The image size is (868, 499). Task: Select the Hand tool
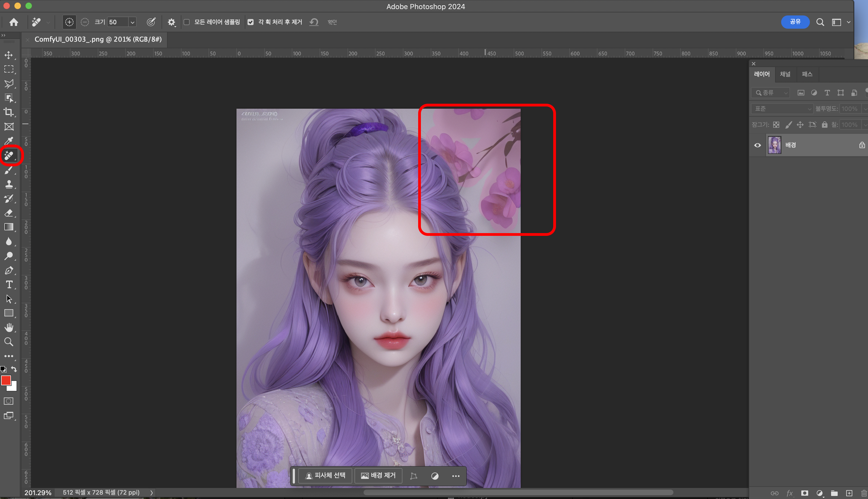9,327
